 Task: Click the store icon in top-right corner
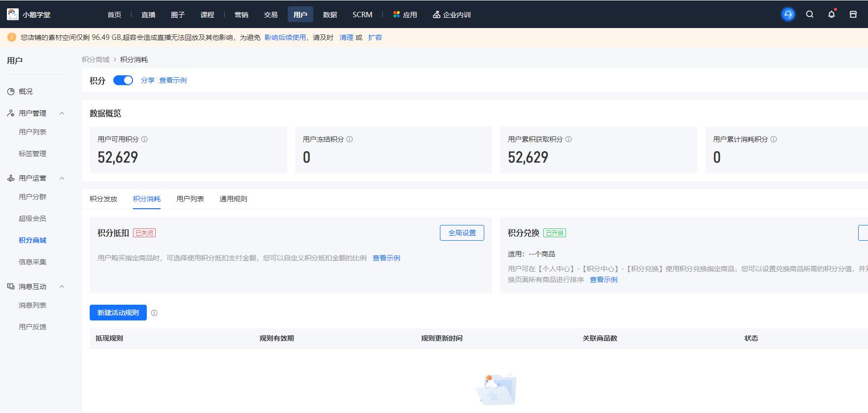tap(853, 14)
